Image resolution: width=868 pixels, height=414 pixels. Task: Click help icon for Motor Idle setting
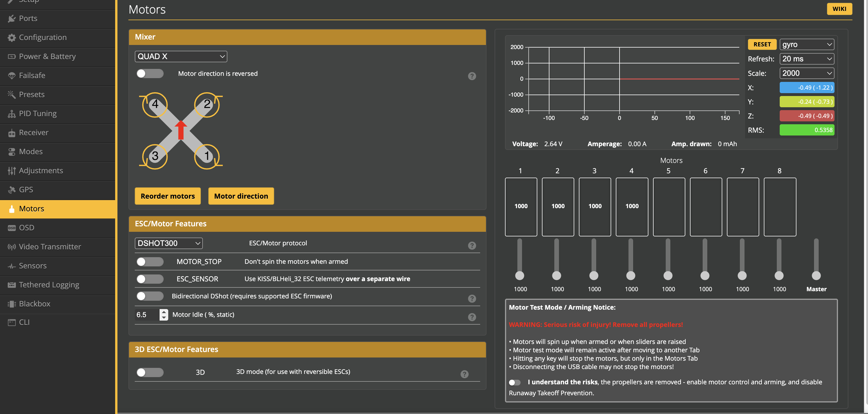tap(472, 317)
